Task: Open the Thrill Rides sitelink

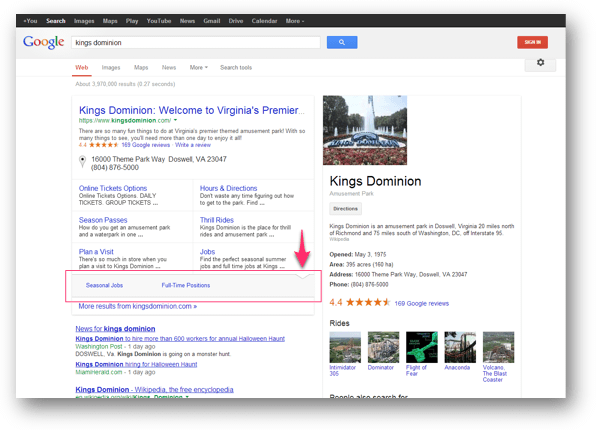Action: click(217, 220)
